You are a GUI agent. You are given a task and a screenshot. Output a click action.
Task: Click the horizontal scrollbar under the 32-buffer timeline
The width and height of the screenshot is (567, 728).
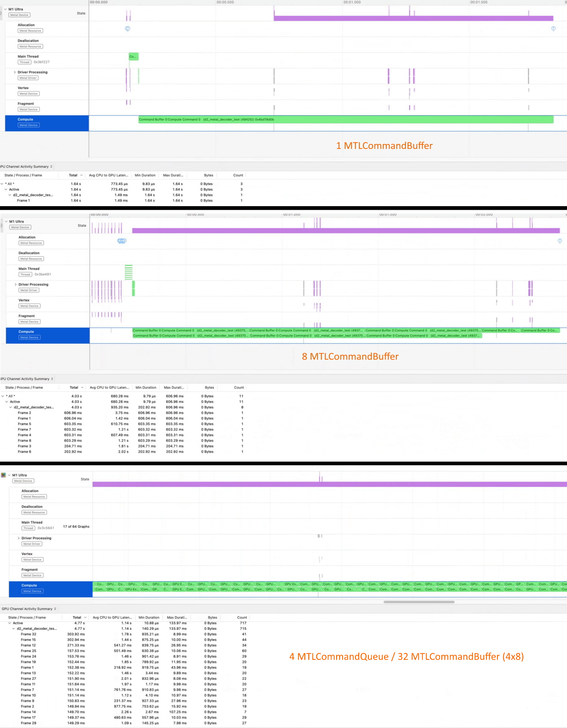419,602
